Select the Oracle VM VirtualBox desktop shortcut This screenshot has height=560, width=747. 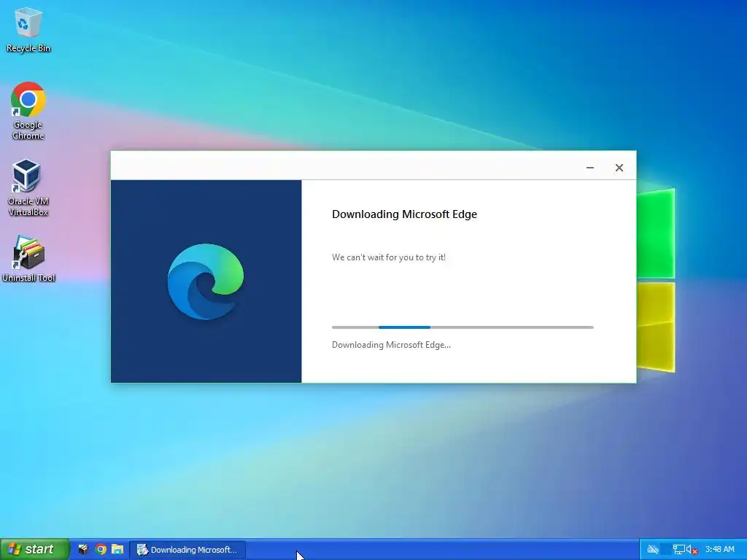[x=28, y=187]
